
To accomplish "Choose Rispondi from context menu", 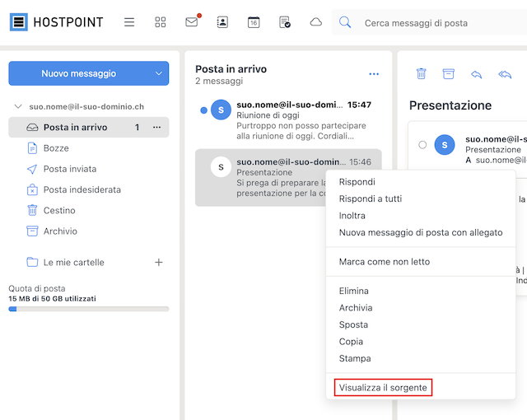I will pos(357,182).
